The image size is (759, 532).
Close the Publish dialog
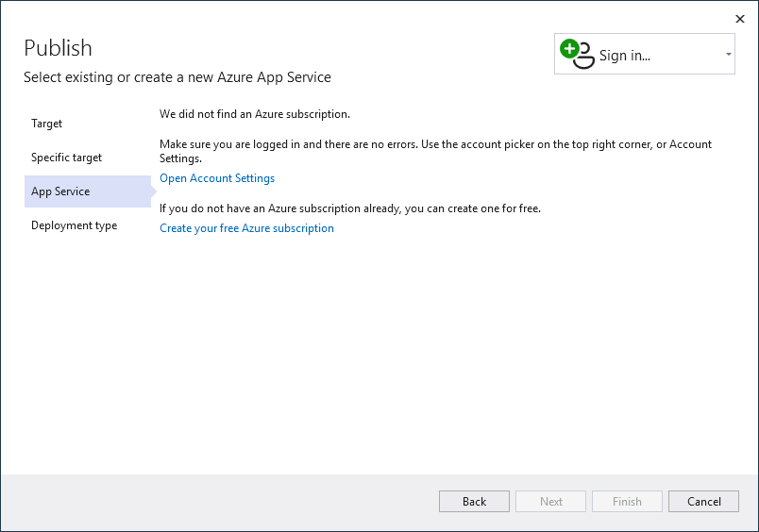(x=739, y=19)
